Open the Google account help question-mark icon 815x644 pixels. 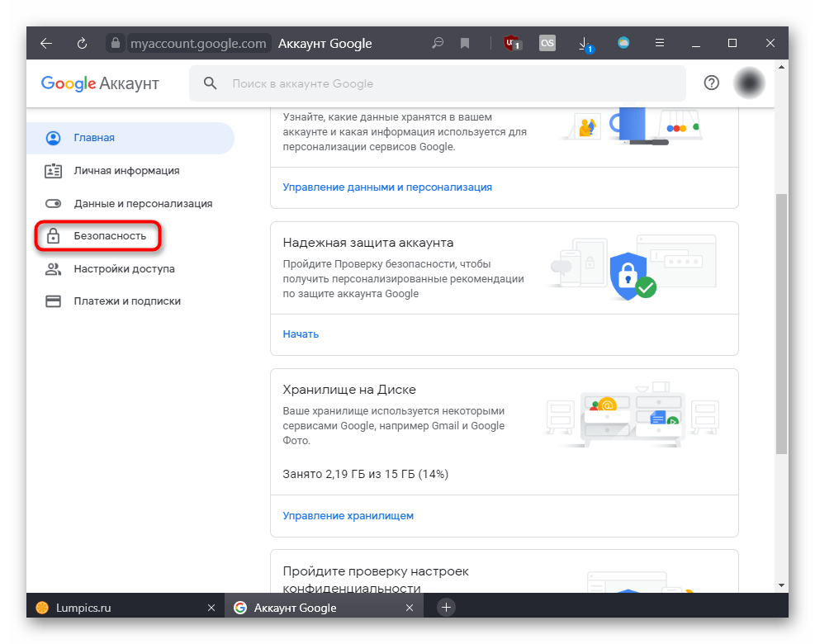(x=711, y=83)
